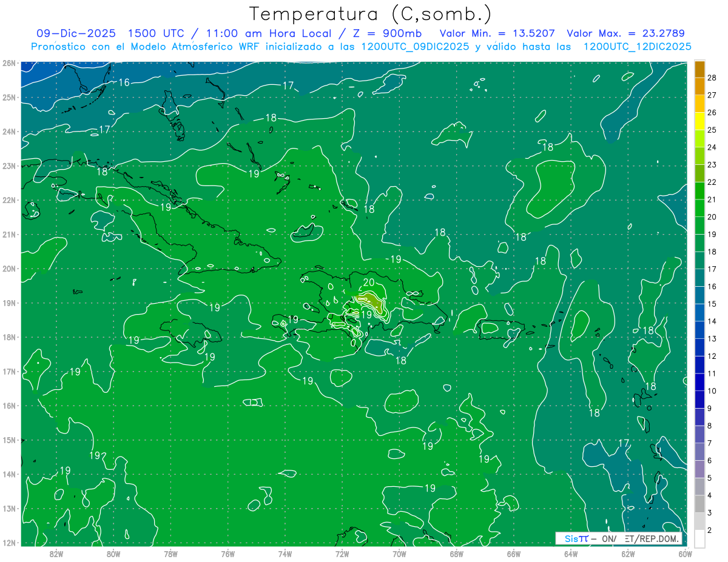The width and height of the screenshot is (728, 562).
Task: Click the 'Valor Max. = 23.2789' text
Action: click(625, 34)
